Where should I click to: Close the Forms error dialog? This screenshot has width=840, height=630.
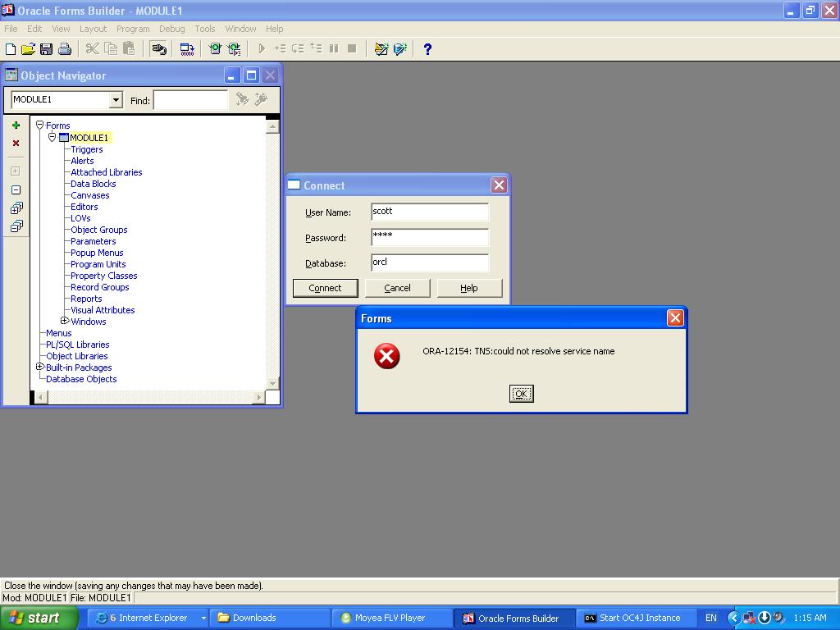tap(675, 318)
